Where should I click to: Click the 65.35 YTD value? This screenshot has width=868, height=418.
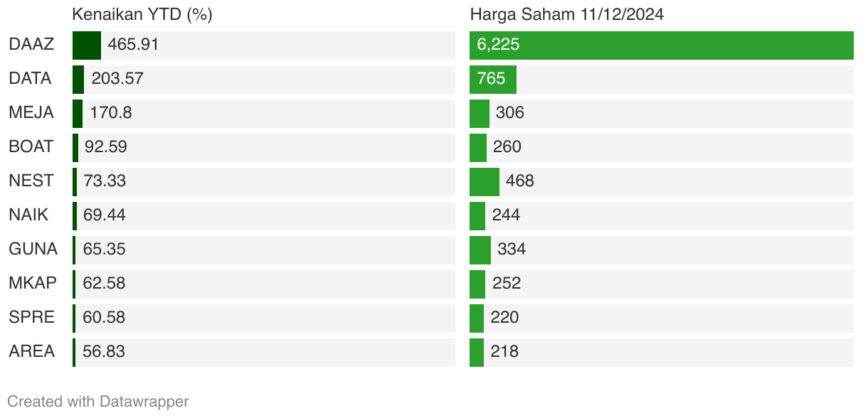pyautogui.click(x=105, y=250)
